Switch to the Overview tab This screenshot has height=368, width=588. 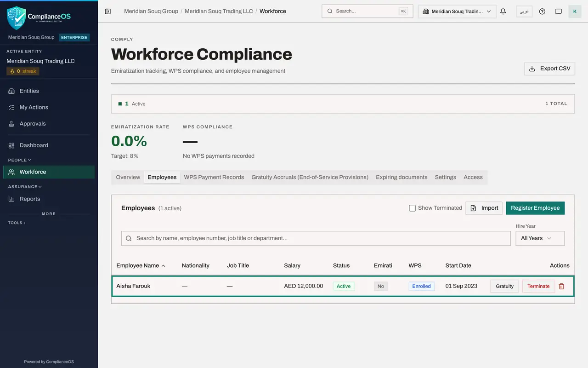[x=128, y=177]
